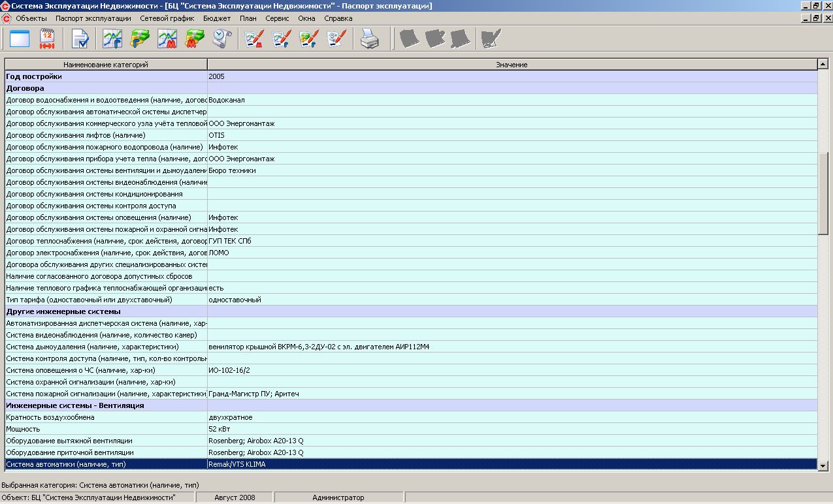Select the Год постройки row
833x504 pixels.
(x=411, y=76)
